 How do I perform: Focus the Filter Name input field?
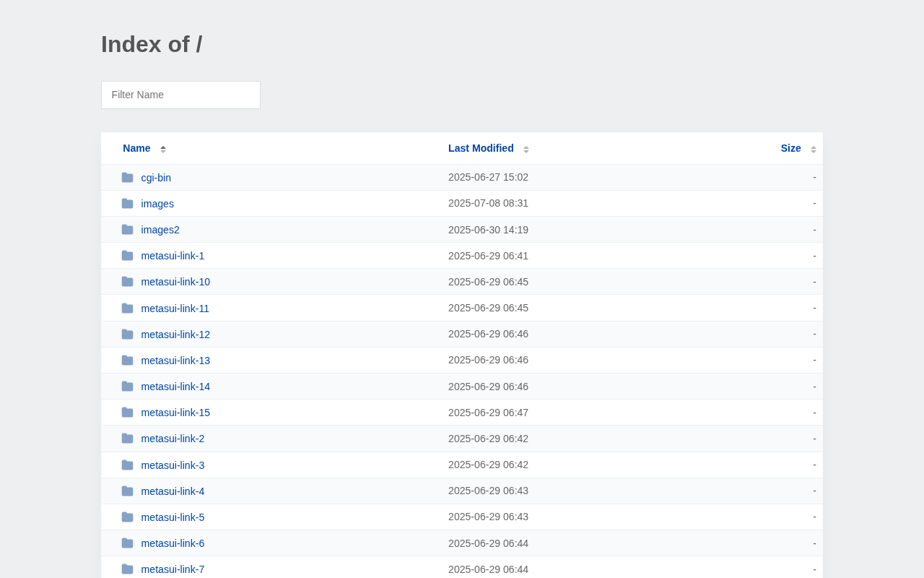click(180, 95)
